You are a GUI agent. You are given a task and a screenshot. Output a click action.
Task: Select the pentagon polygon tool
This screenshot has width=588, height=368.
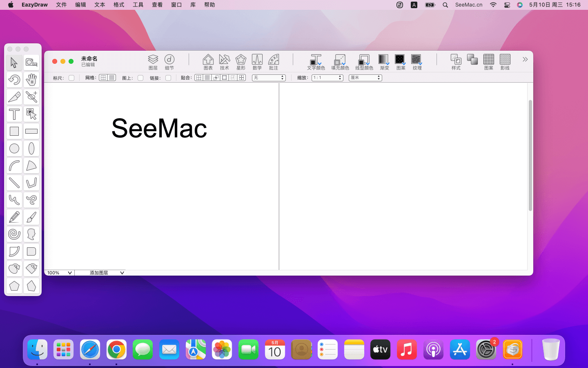(x=14, y=286)
